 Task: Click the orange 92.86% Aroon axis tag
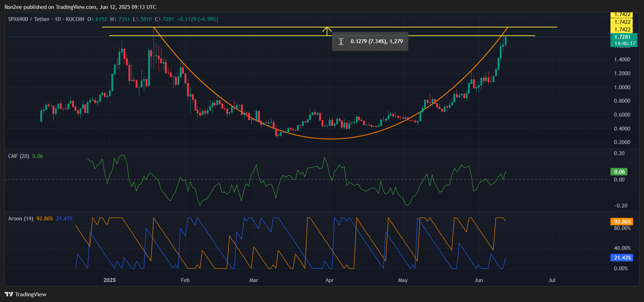[622, 221]
